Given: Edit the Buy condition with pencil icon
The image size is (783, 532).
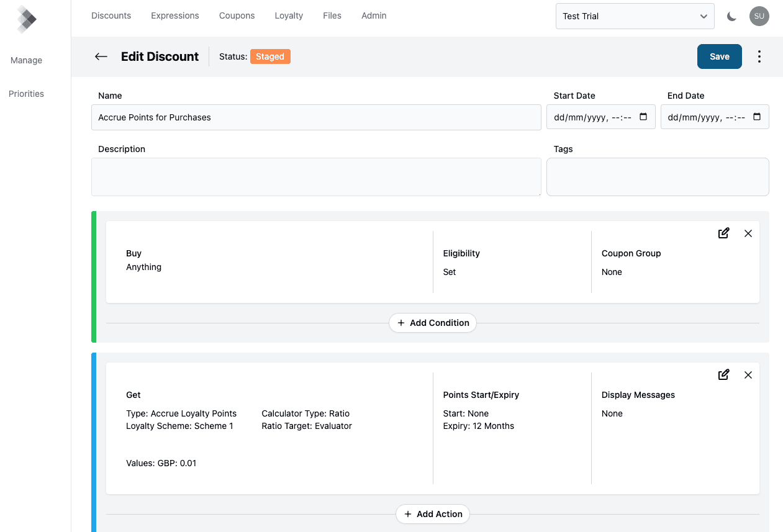Looking at the screenshot, I should 723,233.
